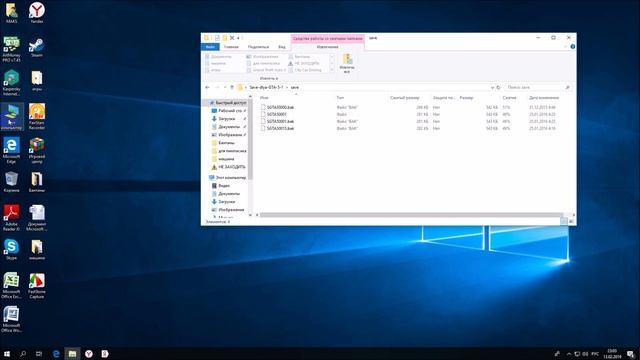Viewport: 640px width, 360px height.
Task: Click the compressed folder tools tab header
Action: pos(328,38)
